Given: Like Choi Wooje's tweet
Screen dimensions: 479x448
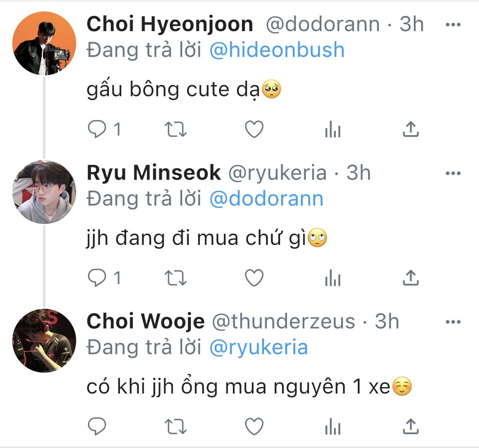Looking at the screenshot, I should coord(254,427).
